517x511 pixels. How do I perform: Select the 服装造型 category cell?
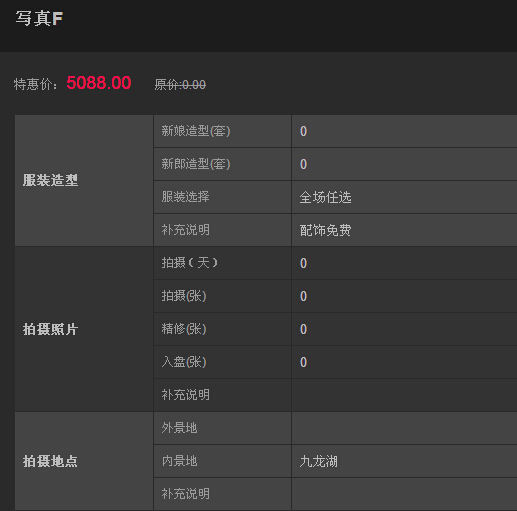tap(84, 180)
